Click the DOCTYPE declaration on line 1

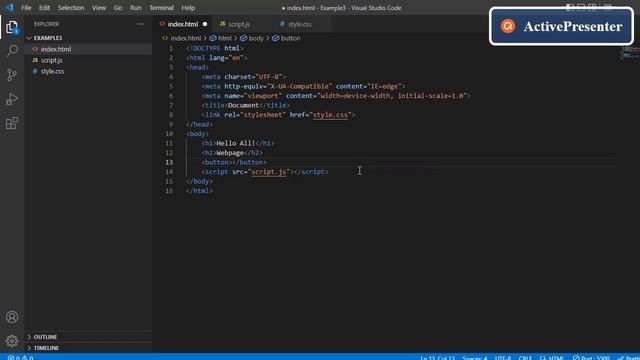point(215,49)
